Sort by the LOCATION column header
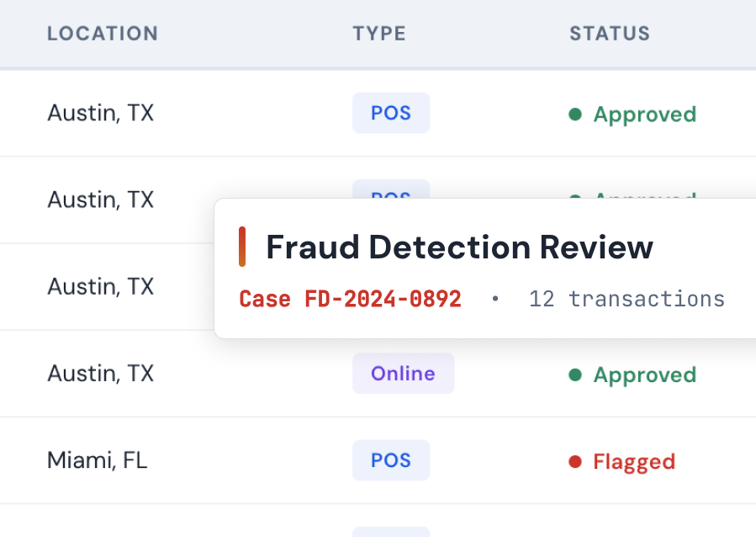 (x=103, y=34)
